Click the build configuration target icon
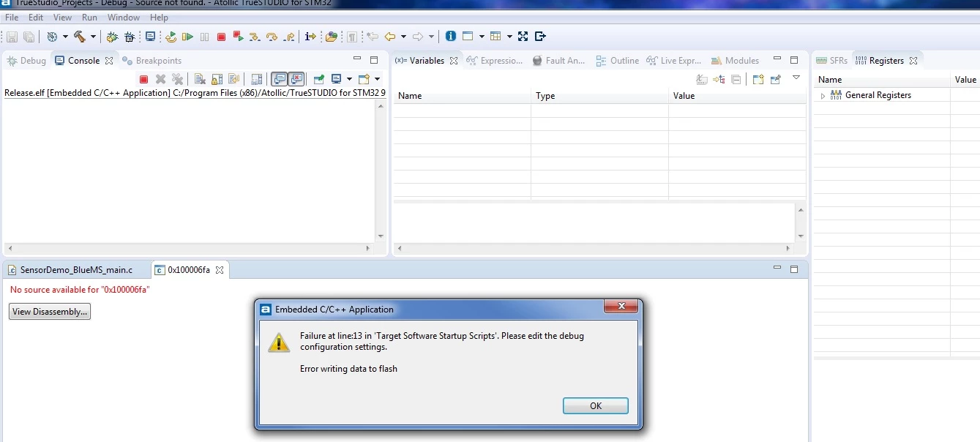Viewport: 980px width, 442px height. tap(52, 37)
